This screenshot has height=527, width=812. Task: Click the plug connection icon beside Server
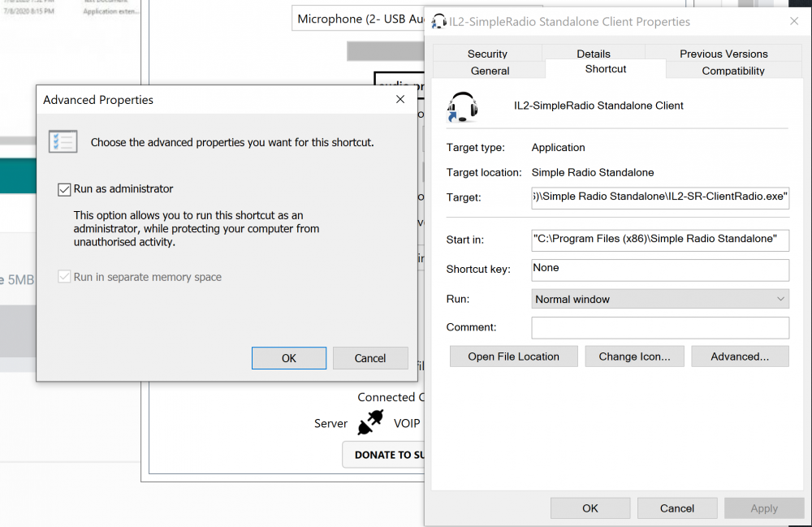(x=371, y=422)
